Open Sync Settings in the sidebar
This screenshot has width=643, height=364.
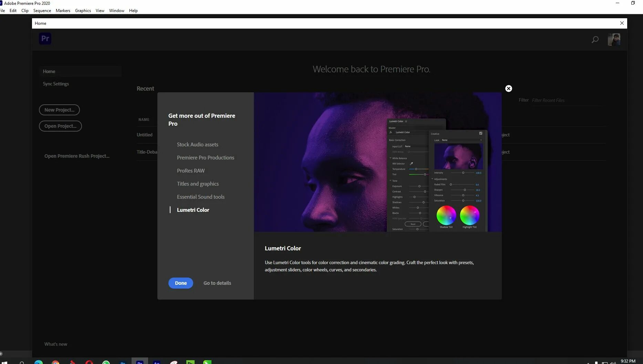coord(56,84)
